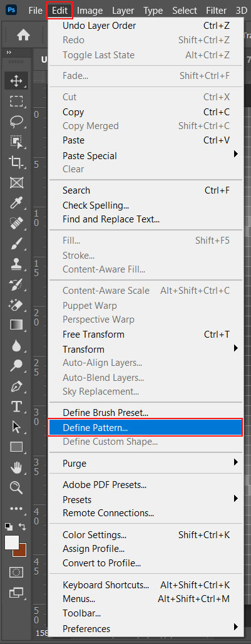Select the Eraser tool
The height and width of the screenshot is (644, 251).
coord(16,304)
